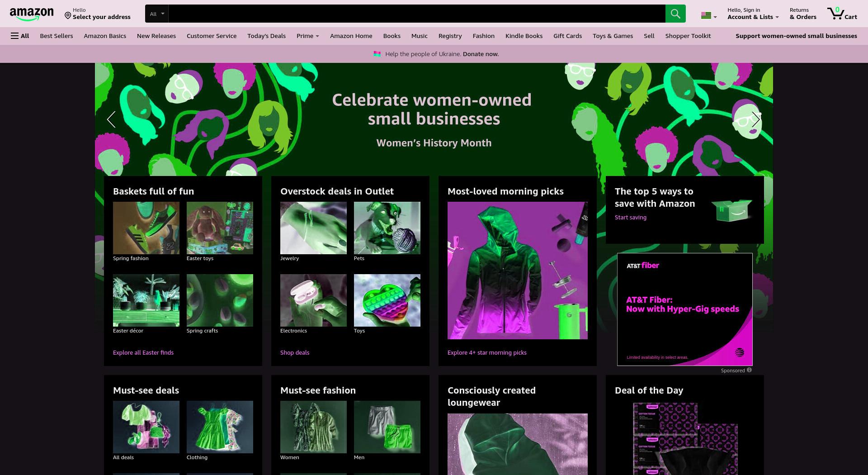Click the US flag language icon
The width and height of the screenshot is (868, 475).
[x=706, y=15]
